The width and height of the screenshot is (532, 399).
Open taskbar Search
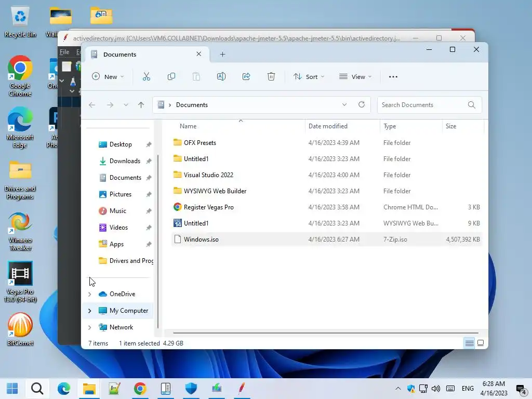click(37, 389)
